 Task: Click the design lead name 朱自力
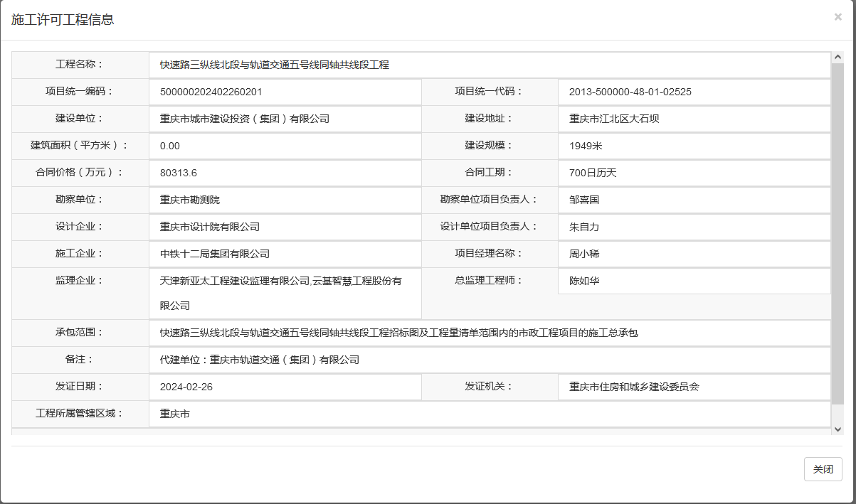(584, 227)
